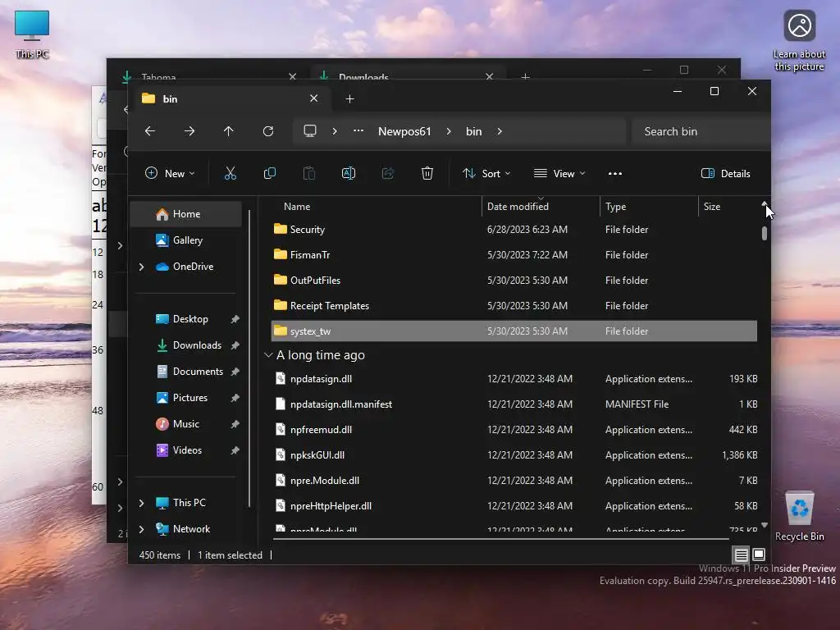Select the OutPutFiles folder
Viewport: 840px width, 630px height.
point(514,281)
